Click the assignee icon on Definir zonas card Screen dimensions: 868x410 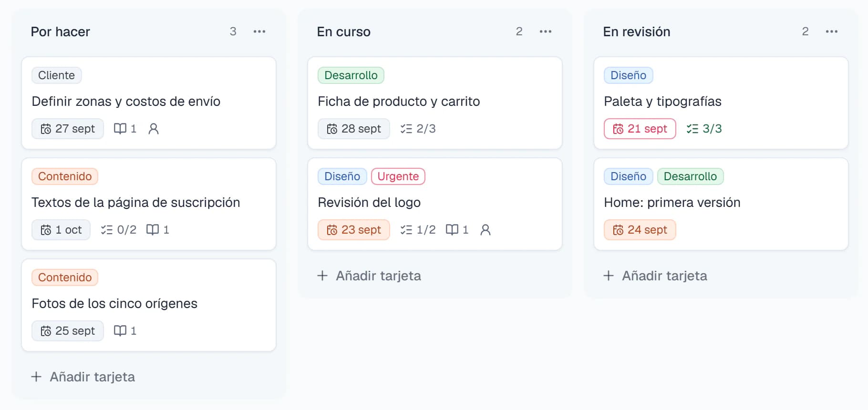tap(154, 129)
